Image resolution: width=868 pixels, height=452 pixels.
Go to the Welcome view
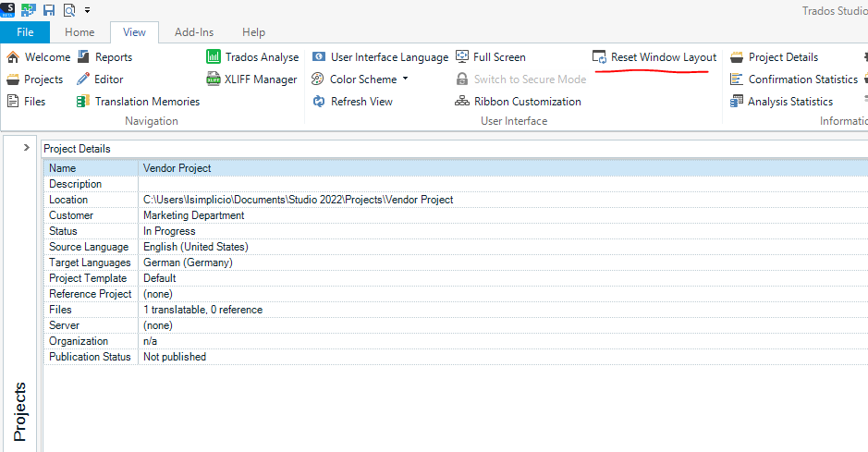[x=39, y=57]
